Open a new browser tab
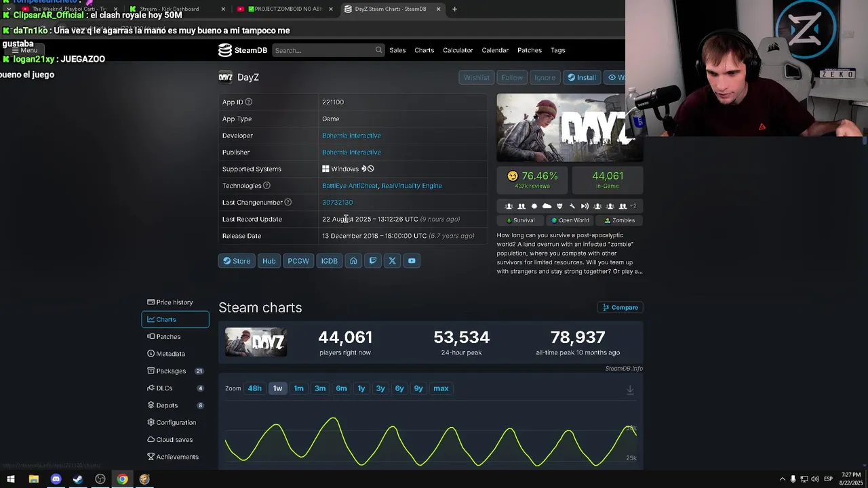The width and height of the screenshot is (868, 488). pyautogui.click(x=454, y=9)
